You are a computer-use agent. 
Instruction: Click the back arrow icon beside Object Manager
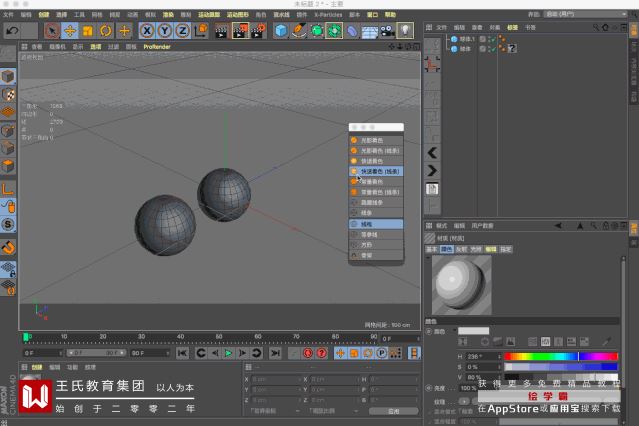432,153
